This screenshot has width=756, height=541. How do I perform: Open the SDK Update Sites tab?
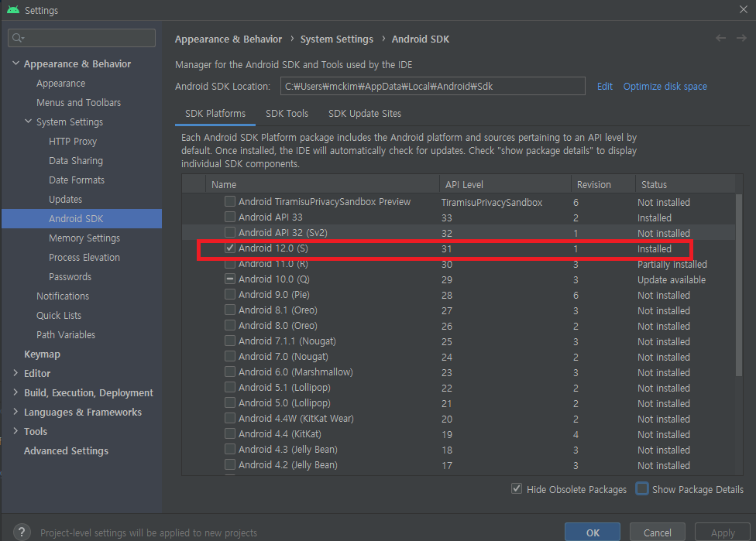[x=365, y=114]
